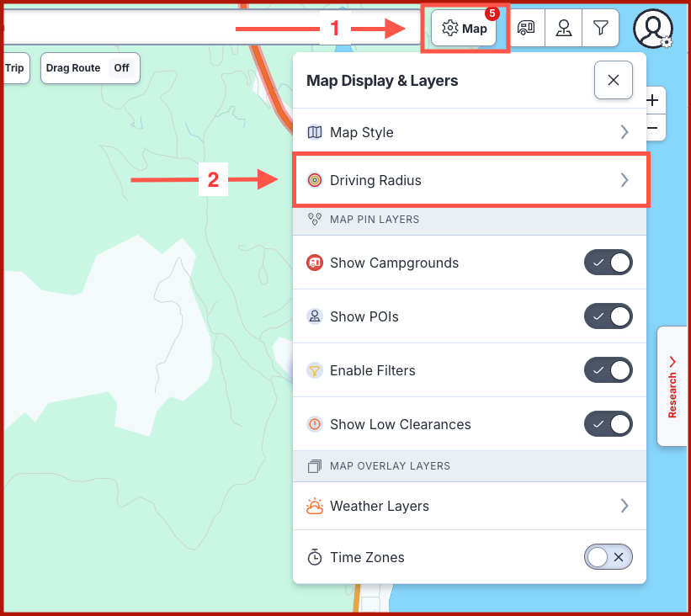
Task: Toggle Show Low Clearances switch
Action: click(x=609, y=424)
